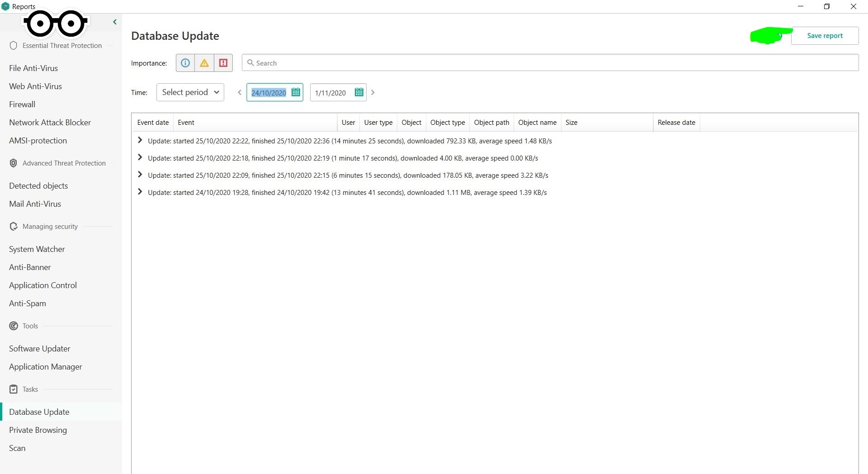Viewport: 868px width, 474px height.
Task: Sort by the Release date column
Action: 676,123
